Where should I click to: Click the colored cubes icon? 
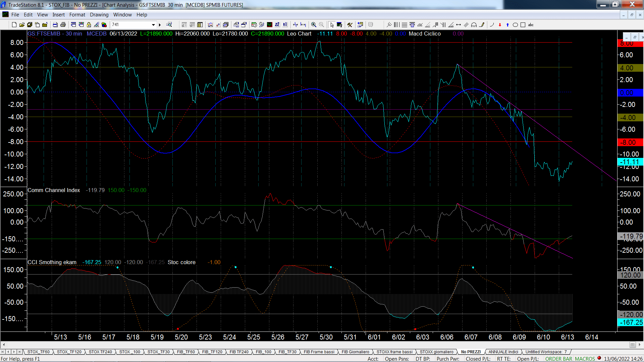[x=104, y=24]
